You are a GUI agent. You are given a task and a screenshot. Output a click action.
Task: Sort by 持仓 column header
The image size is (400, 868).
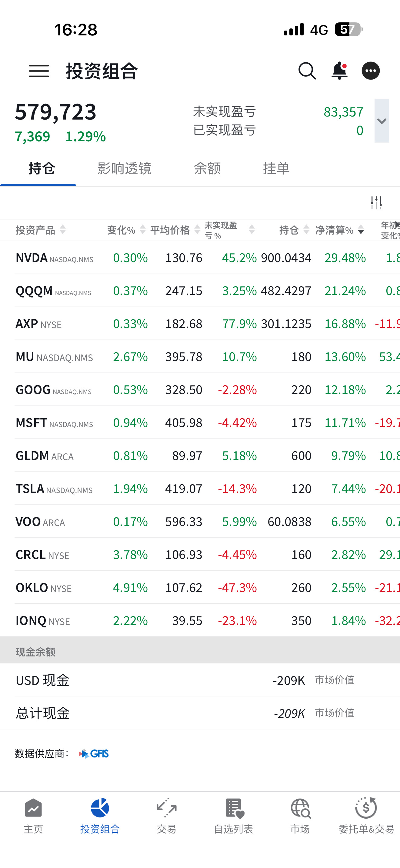tap(294, 230)
